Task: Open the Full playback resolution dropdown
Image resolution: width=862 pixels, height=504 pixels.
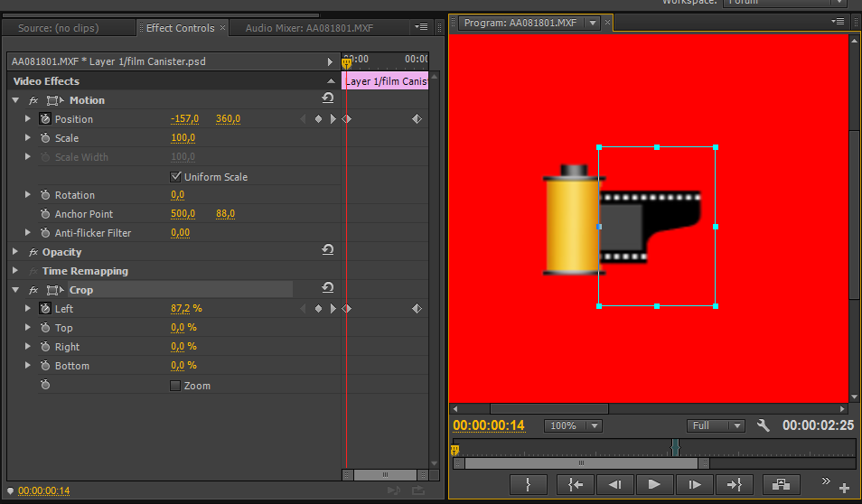Action: coord(716,425)
